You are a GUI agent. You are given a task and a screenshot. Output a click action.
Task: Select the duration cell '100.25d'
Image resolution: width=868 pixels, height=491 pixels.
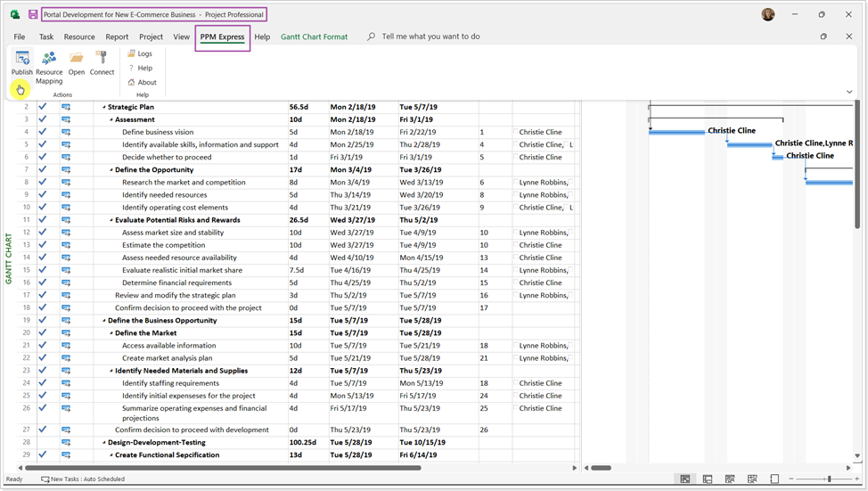click(x=302, y=442)
